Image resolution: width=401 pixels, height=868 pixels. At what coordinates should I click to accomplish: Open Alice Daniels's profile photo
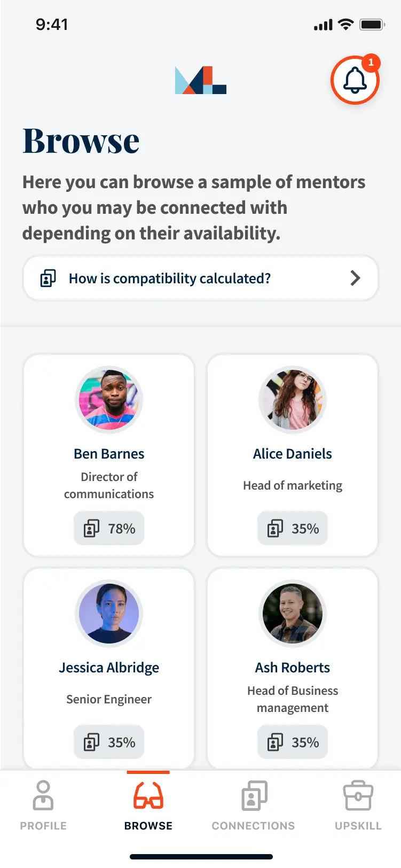tap(293, 399)
